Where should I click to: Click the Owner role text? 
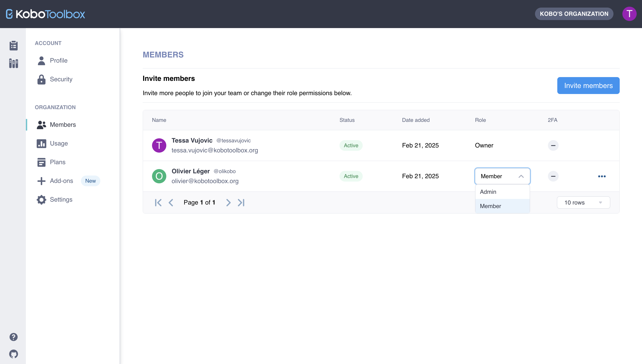pyautogui.click(x=484, y=145)
